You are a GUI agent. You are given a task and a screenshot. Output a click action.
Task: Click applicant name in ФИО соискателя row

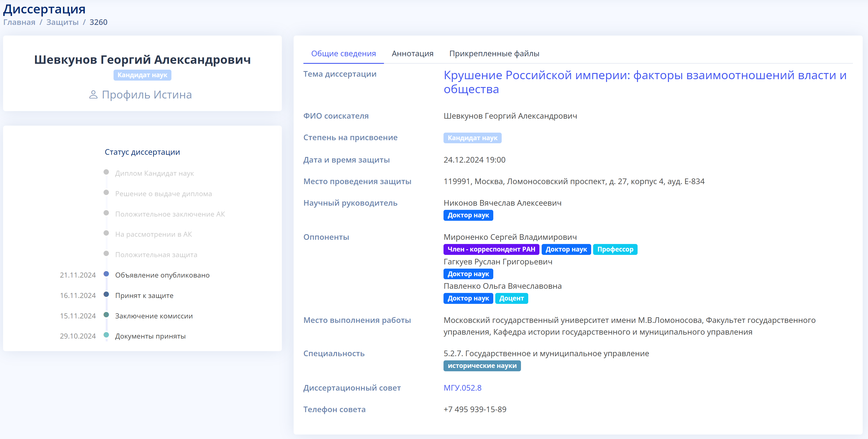pyautogui.click(x=510, y=116)
